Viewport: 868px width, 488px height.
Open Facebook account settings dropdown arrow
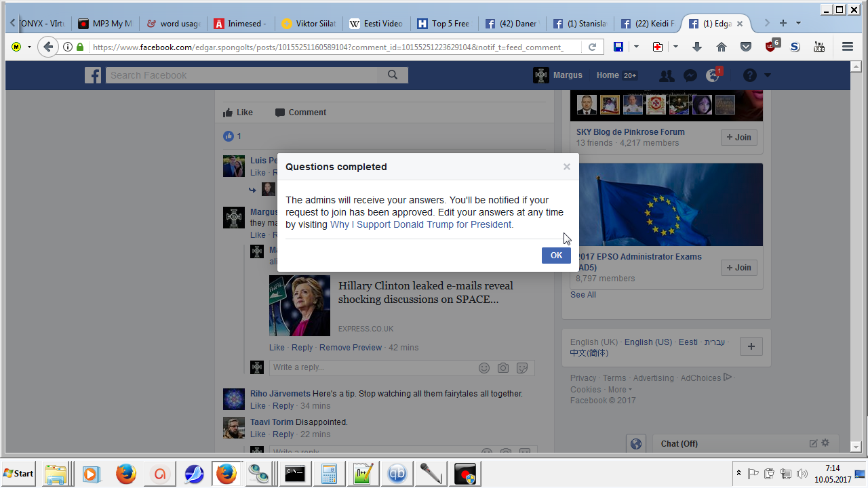768,75
